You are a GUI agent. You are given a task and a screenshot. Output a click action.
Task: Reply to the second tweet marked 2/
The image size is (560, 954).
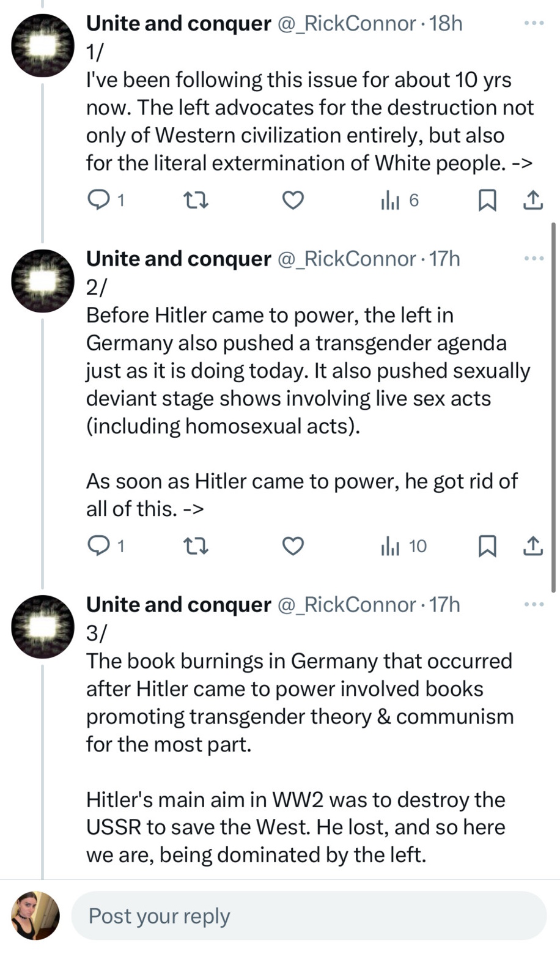[x=98, y=546]
